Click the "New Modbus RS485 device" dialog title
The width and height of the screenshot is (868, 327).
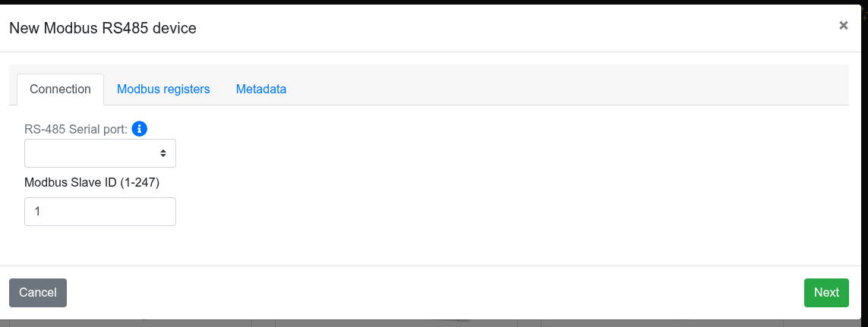pyautogui.click(x=103, y=29)
